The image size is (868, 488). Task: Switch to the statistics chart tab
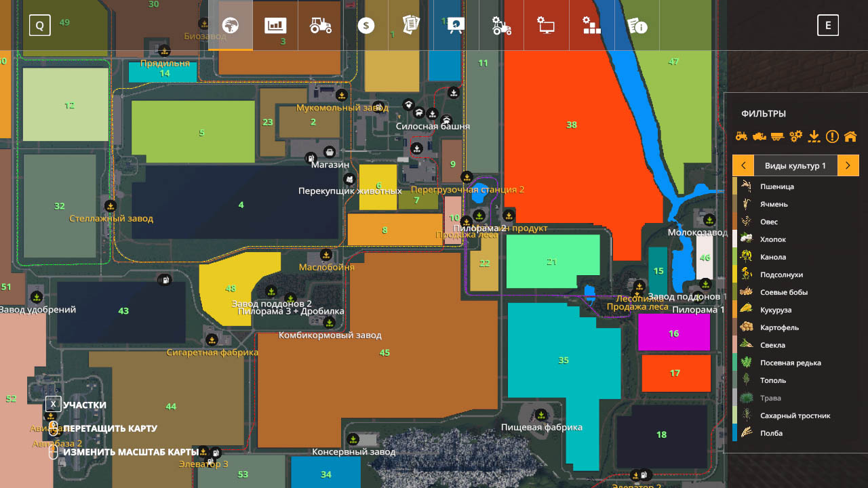(275, 26)
